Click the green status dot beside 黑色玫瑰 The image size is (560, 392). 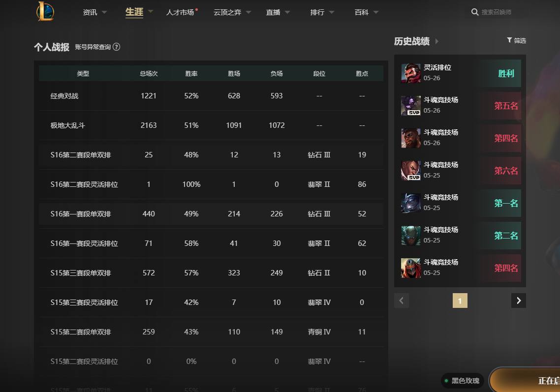click(446, 381)
